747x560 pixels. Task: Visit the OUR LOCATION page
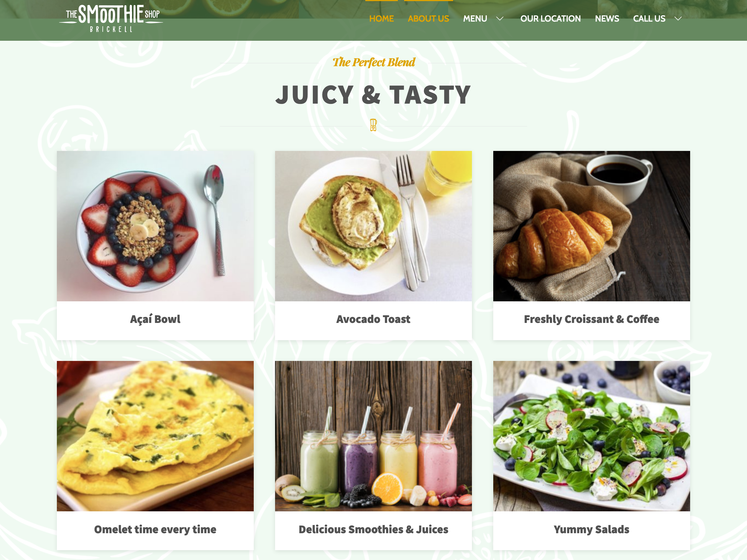(550, 19)
